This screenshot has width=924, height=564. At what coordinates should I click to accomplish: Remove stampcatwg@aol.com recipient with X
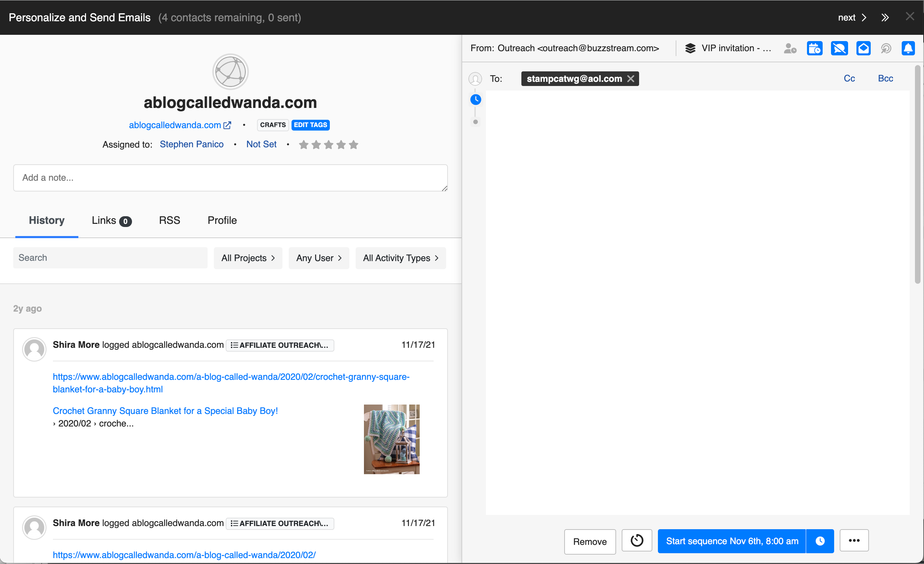(631, 79)
